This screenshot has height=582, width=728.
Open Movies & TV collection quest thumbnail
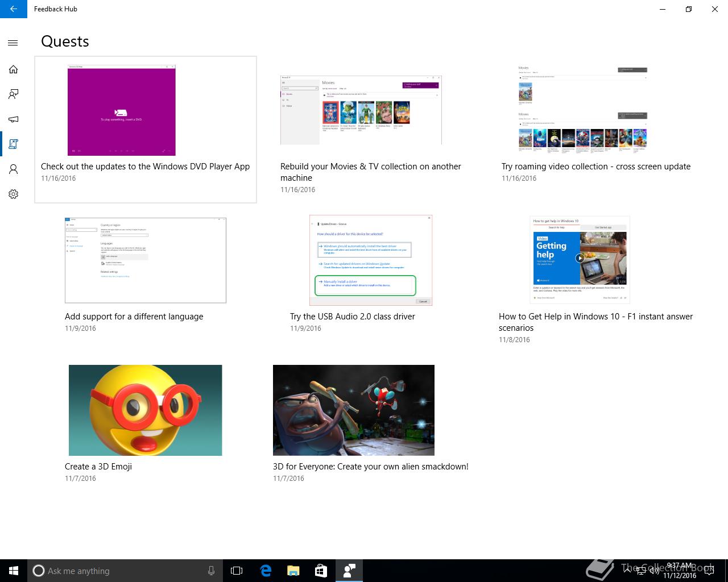[x=361, y=110]
